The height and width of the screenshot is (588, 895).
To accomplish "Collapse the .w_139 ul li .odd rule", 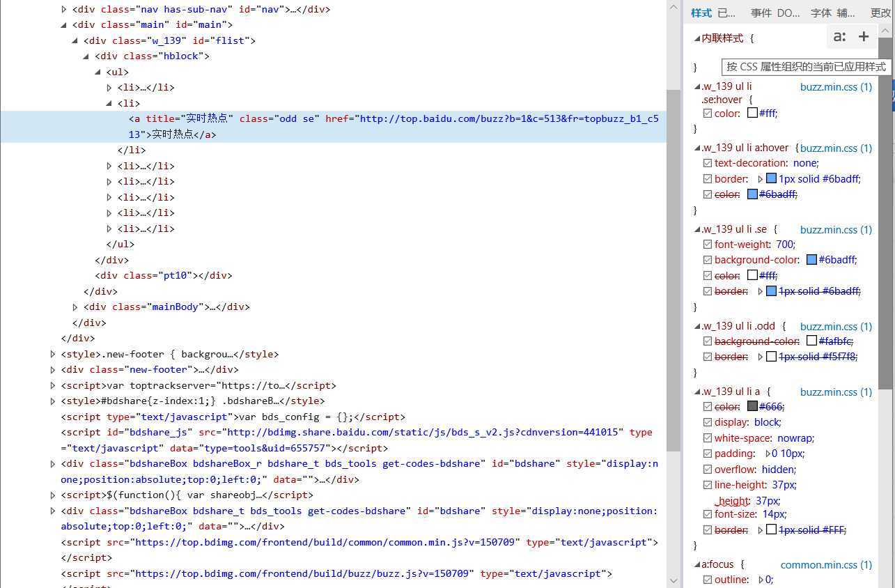I will coord(697,326).
